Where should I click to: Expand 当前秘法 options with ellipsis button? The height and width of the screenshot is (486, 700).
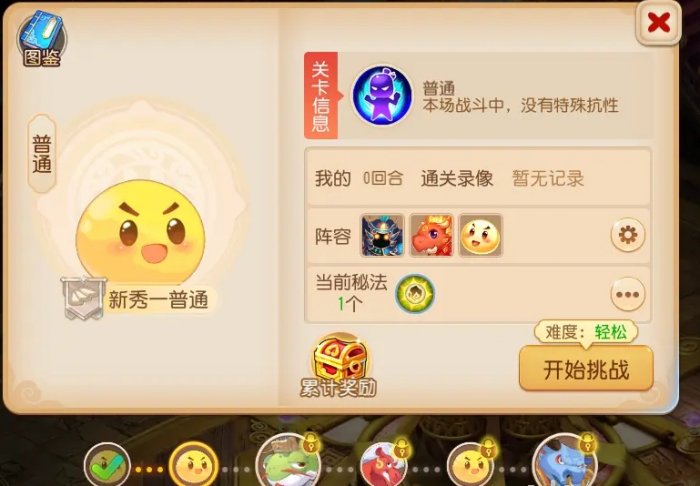pos(628,294)
